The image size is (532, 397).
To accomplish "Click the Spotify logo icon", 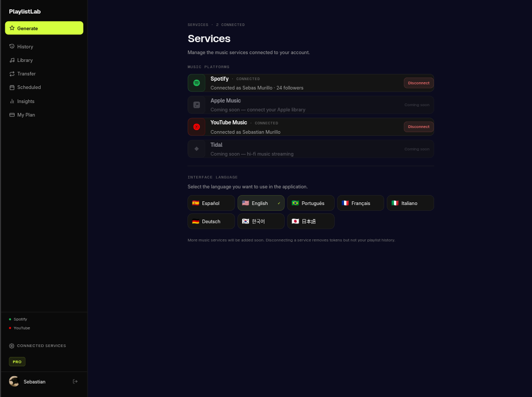I will click(196, 83).
